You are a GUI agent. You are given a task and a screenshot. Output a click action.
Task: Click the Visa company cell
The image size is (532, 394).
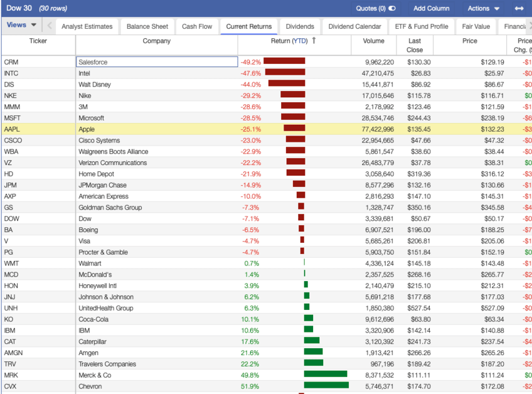[x=157, y=242]
